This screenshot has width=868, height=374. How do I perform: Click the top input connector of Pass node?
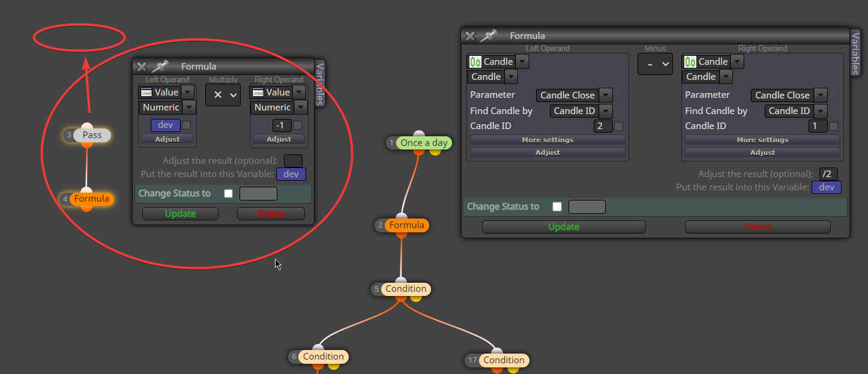coord(86,127)
